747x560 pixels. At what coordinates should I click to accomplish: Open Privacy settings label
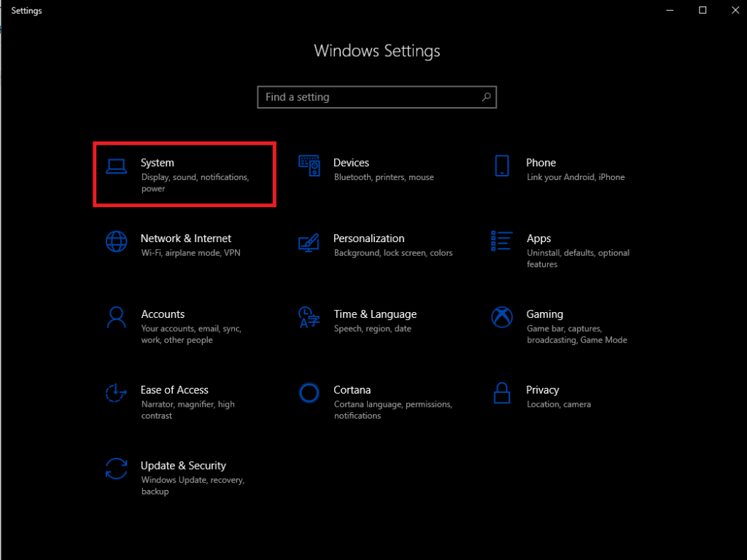542,390
